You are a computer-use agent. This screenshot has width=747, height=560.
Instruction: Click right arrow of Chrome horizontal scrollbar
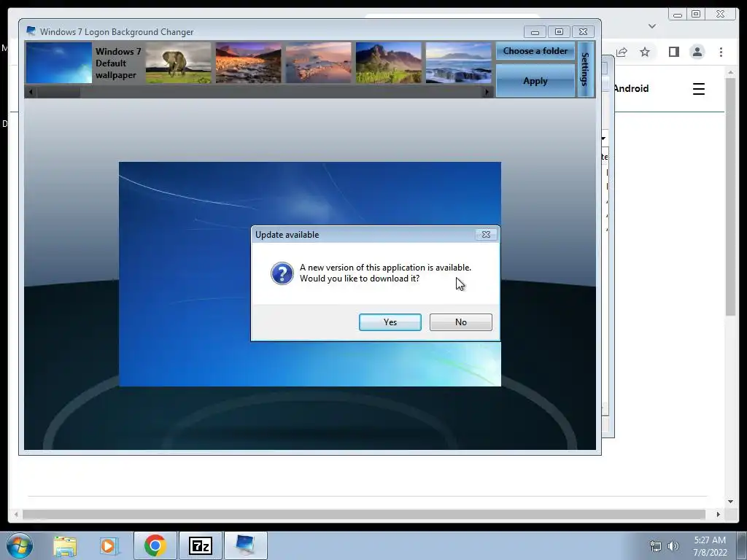coord(719,514)
